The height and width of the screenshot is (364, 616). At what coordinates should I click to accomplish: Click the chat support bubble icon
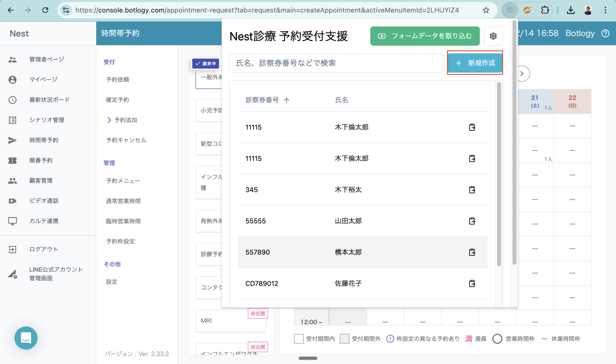pyautogui.click(x=26, y=338)
